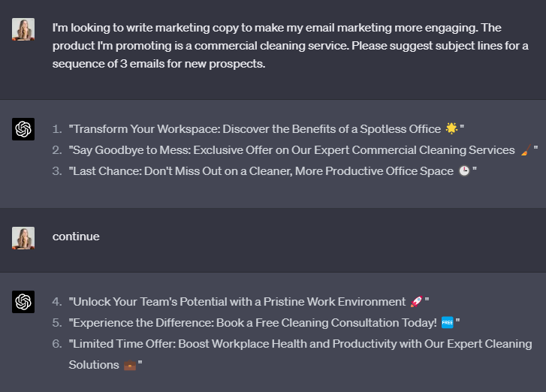The image size is (546, 392).
Task: Click list number 4 in the second response
Action: tap(56, 302)
